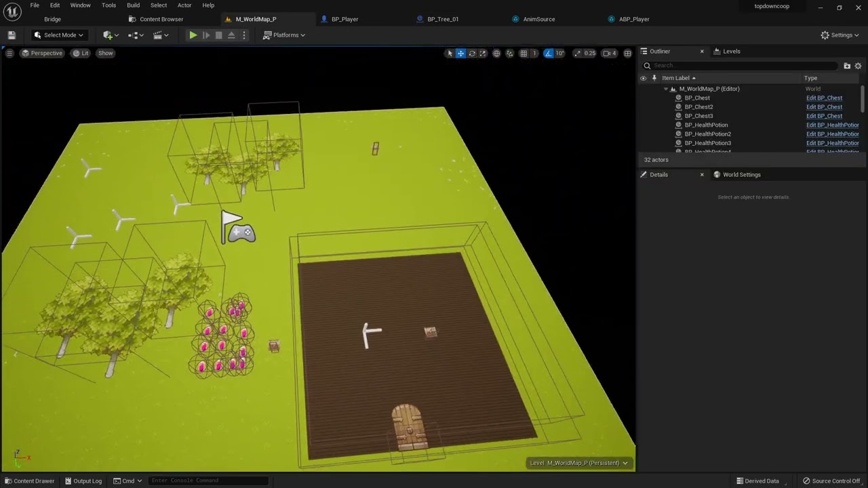Open the Platforms dropdown
This screenshot has width=868, height=488.
pos(284,35)
